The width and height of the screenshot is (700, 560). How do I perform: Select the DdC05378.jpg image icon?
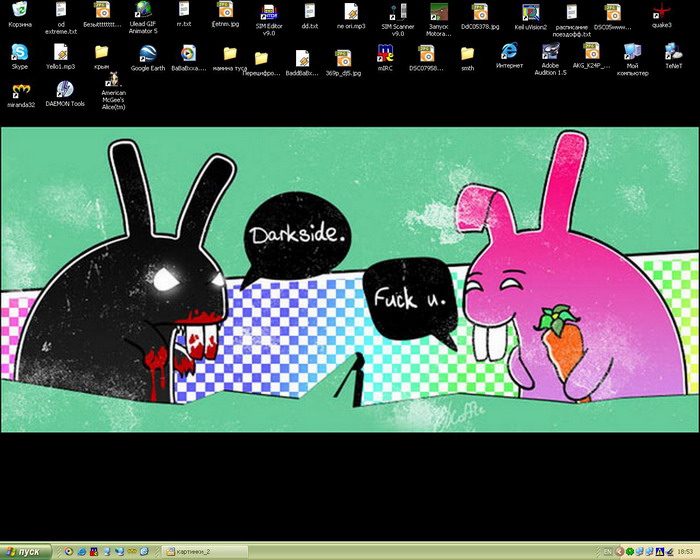480,17
